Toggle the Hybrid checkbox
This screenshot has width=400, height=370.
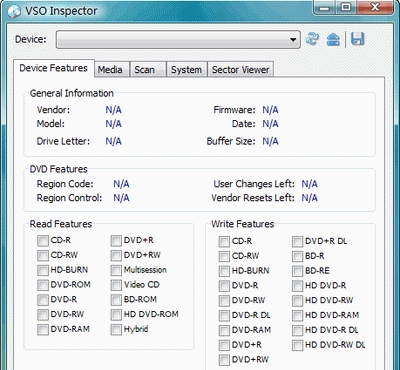(x=116, y=329)
